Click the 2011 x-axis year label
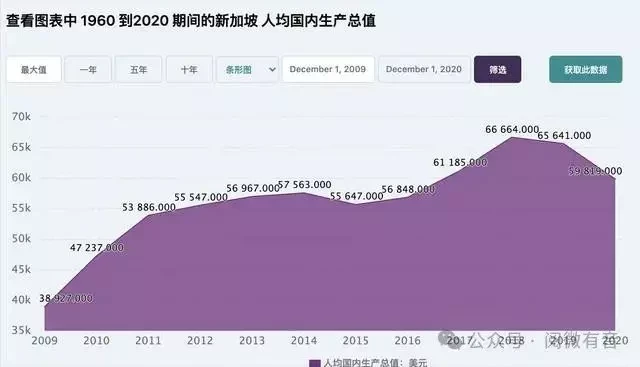The height and width of the screenshot is (367, 640). (x=148, y=340)
